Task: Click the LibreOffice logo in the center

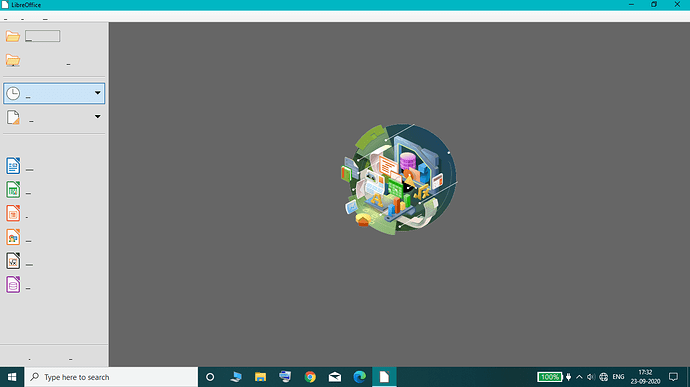Action: [399, 179]
